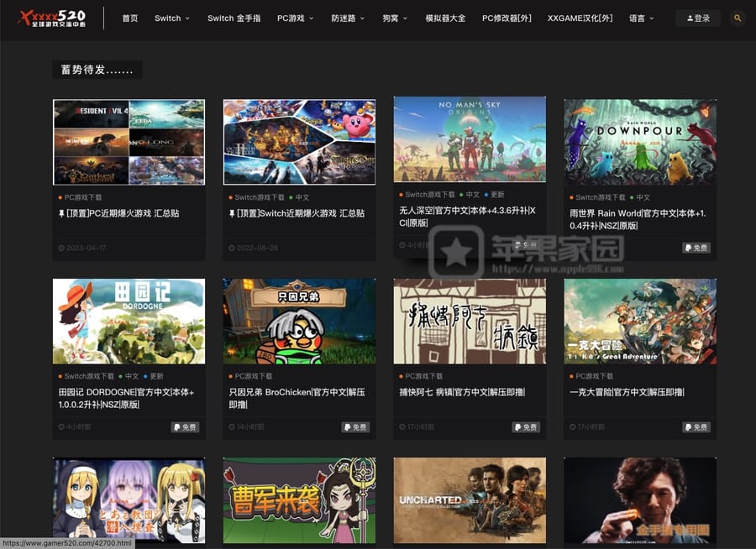Click 免费 badge on 田园记 card

click(x=185, y=427)
